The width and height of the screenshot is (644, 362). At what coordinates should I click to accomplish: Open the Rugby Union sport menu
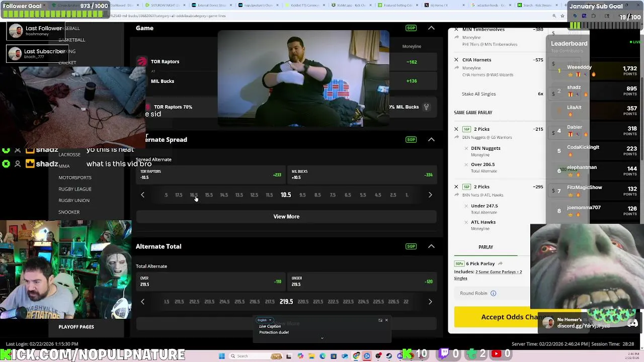(x=74, y=201)
